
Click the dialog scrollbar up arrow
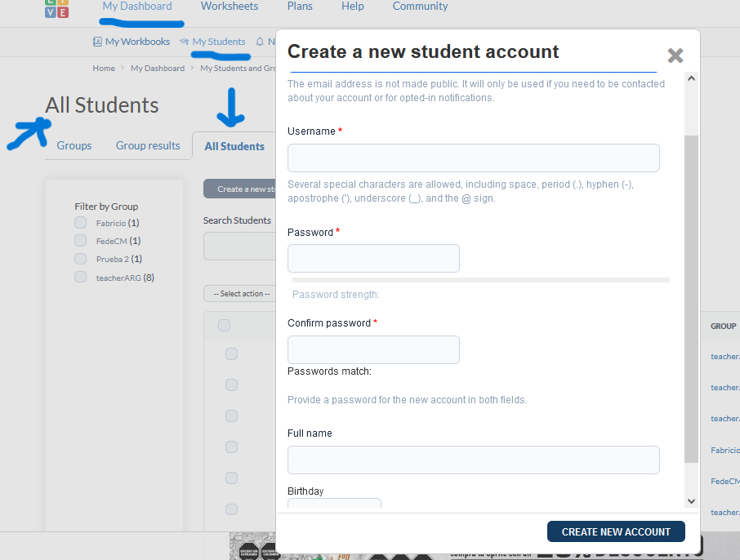click(691, 79)
